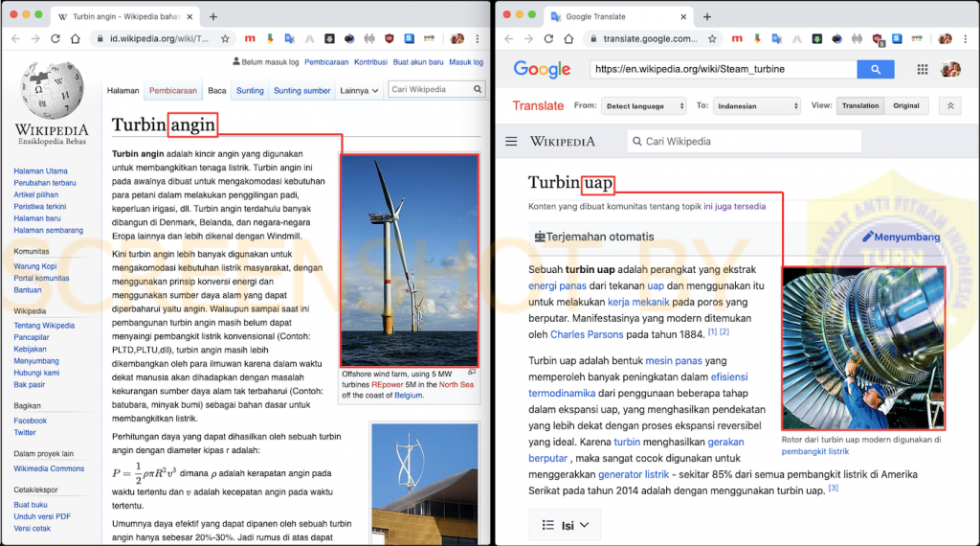Open the Pembicaraan tab beside Halaman
Screen dimensions: 980x546
point(173,91)
